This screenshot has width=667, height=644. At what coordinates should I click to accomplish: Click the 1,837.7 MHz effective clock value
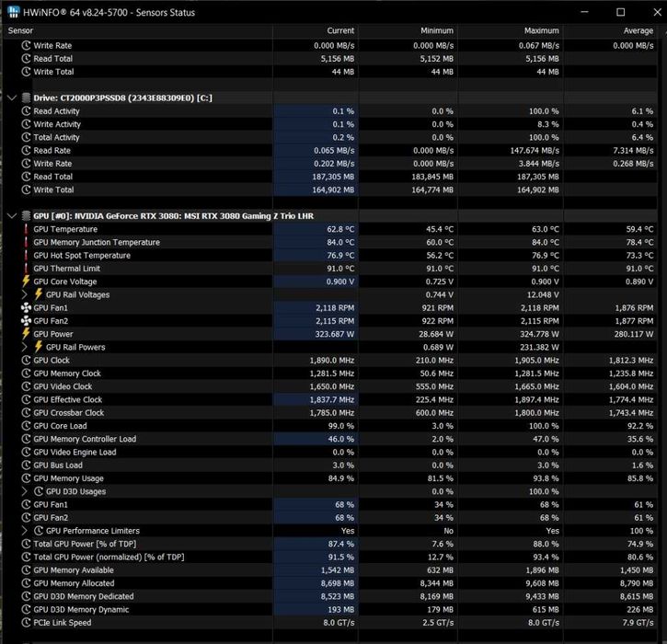(x=332, y=399)
